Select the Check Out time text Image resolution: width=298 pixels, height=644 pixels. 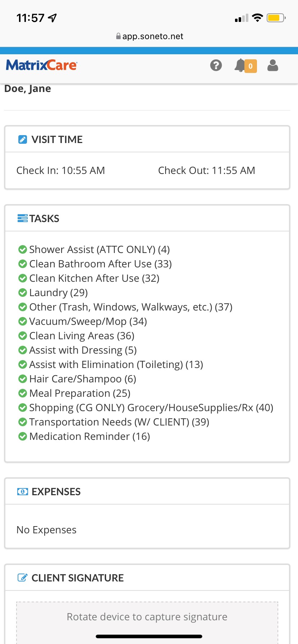click(x=207, y=170)
